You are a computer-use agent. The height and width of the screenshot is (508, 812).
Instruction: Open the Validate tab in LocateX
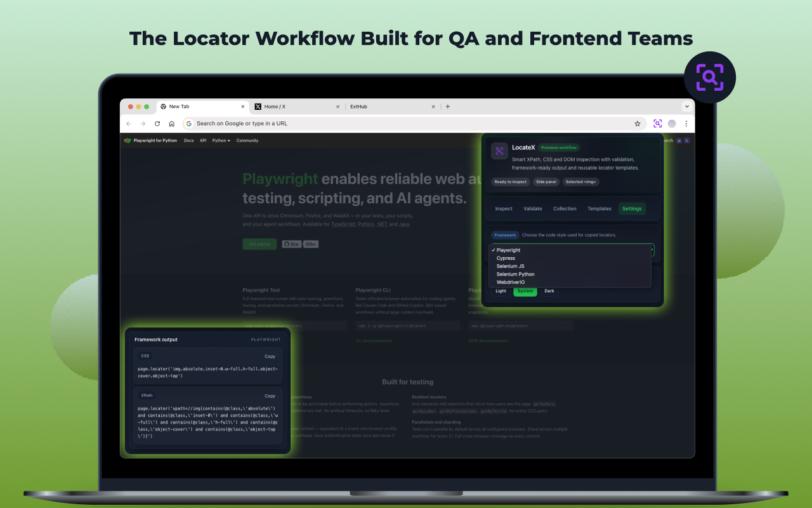pos(533,208)
